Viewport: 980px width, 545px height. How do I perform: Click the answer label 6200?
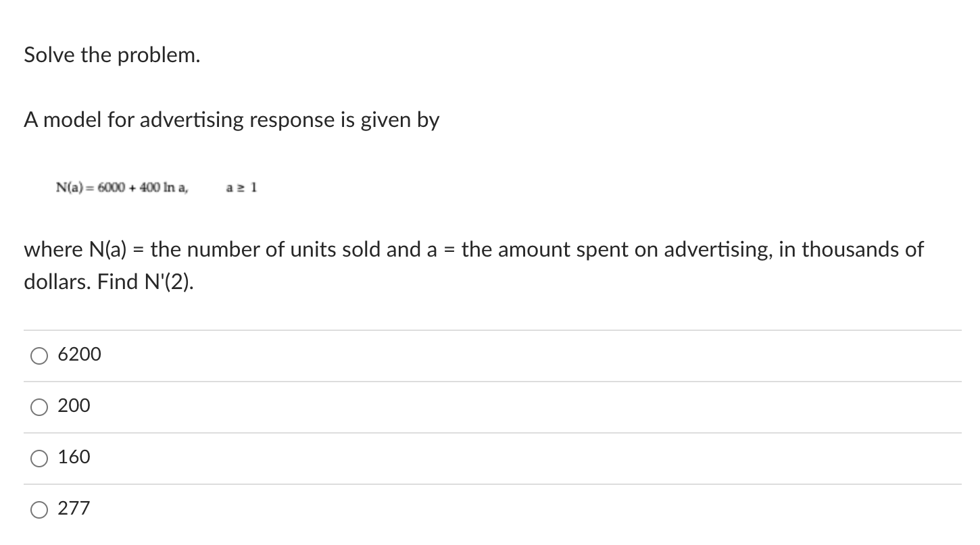[x=79, y=354]
